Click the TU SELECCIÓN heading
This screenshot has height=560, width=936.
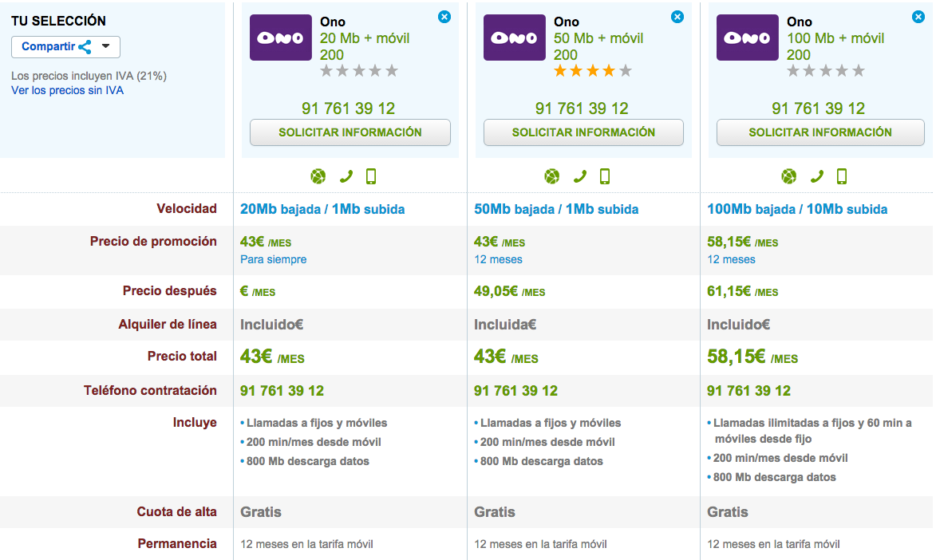[58, 21]
